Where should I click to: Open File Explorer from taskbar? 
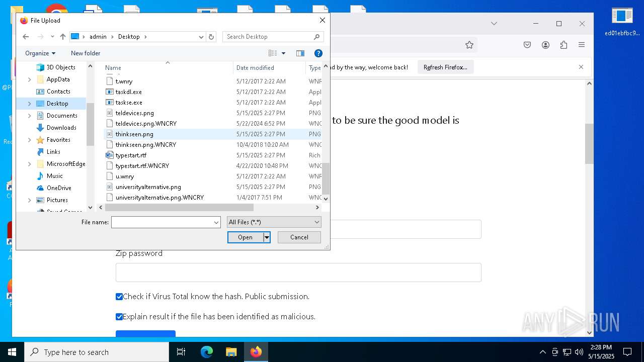[x=231, y=352]
